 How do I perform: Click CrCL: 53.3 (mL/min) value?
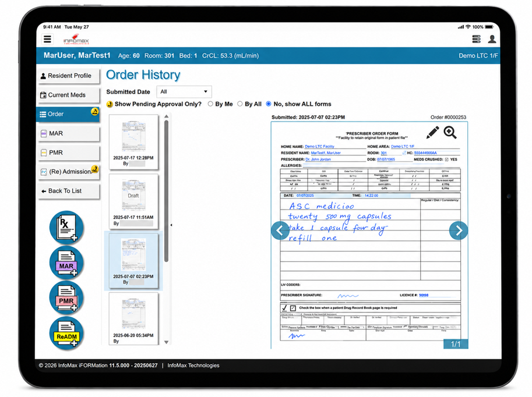tap(230, 56)
